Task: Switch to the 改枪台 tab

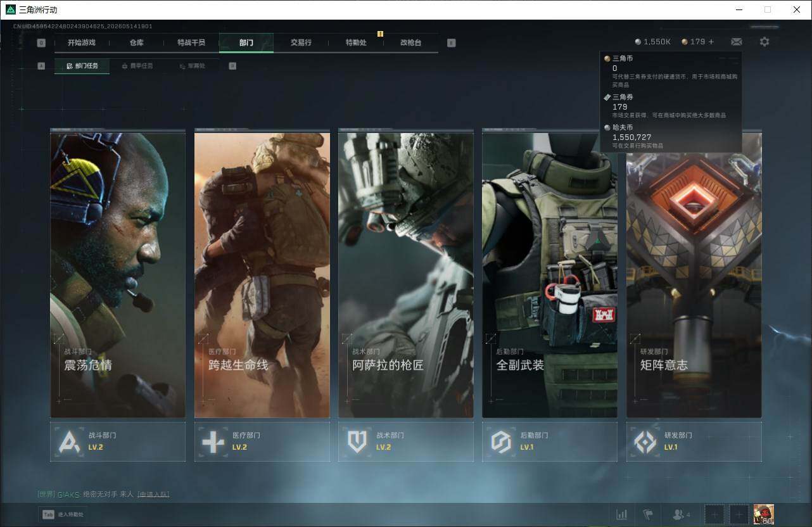Action: point(410,42)
